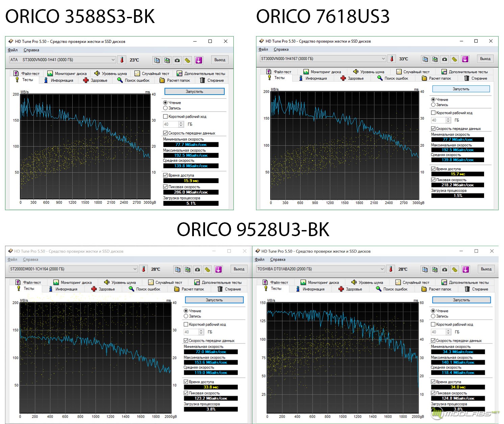Enable Короткий рабочий ход in ST3000VN000-1H41 window
Screen dimensions: 504x424
[166, 117]
